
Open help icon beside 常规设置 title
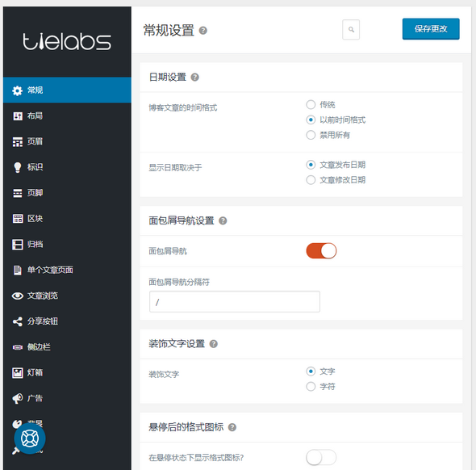(x=203, y=31)
